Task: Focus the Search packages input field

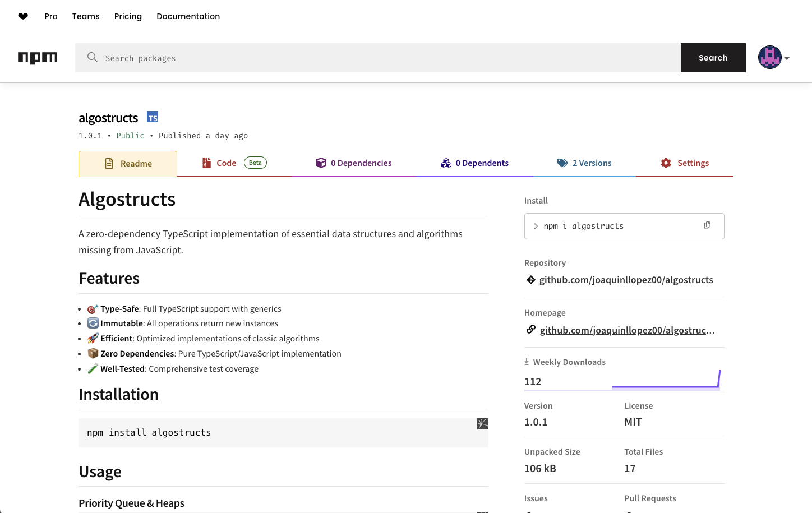Action: pos(378,58)
